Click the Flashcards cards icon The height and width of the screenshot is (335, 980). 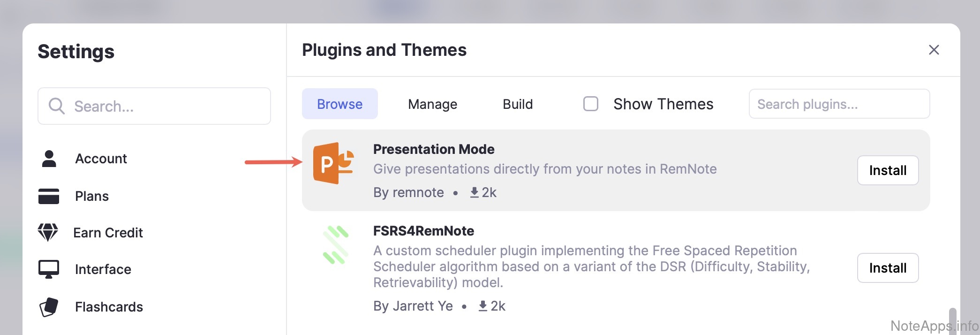pyautogui.click(x=49, y=307)
